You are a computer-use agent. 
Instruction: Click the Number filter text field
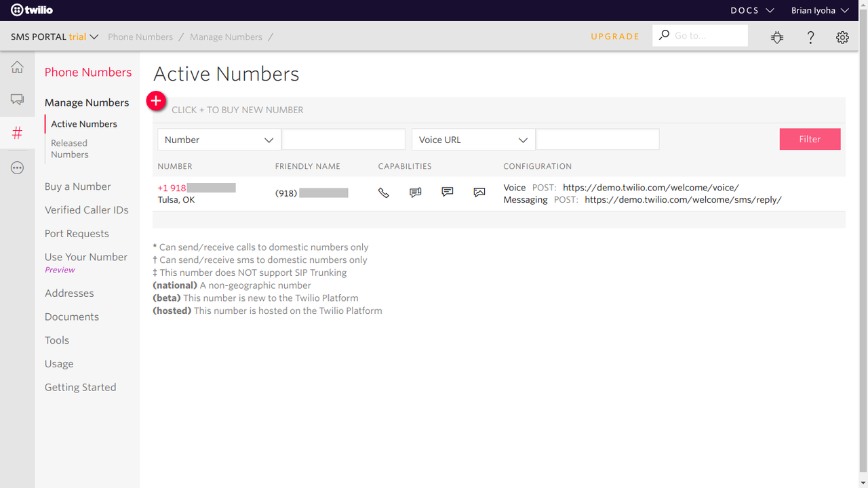click(343, 140)
